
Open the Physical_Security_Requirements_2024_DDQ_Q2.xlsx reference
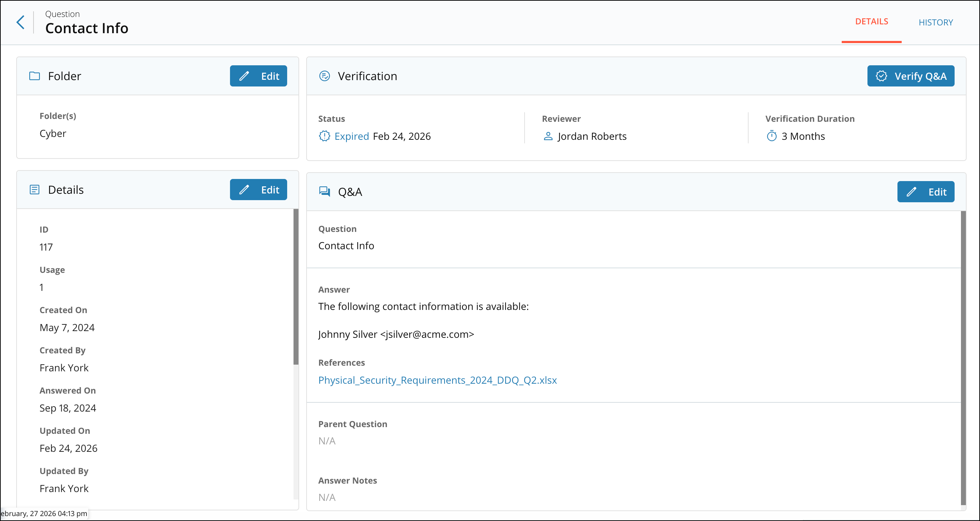[437, 380]
